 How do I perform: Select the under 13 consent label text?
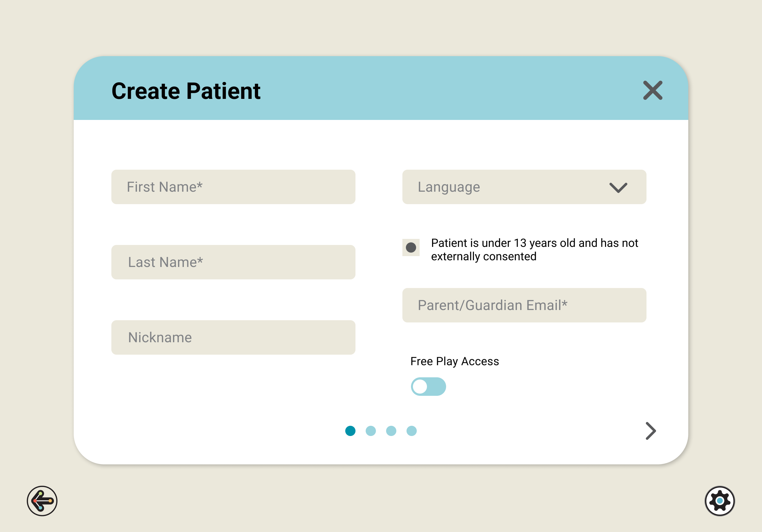point(534,250)
